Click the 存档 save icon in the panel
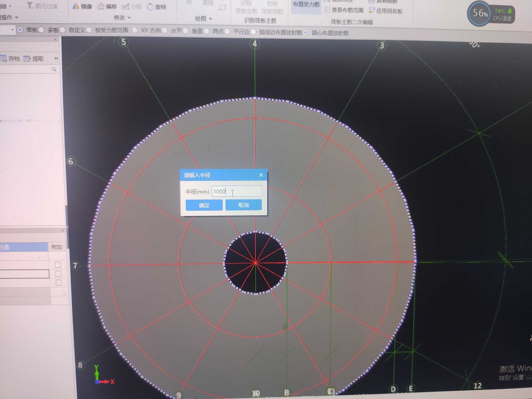The width and height of the screenshot is (532, 399). pyautogui.click(x=3, y=59)
